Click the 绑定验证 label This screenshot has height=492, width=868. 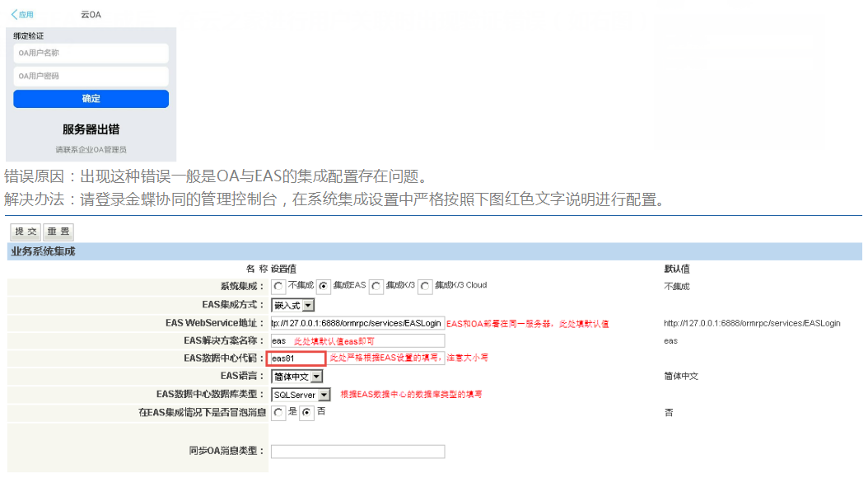click(x=29, y=36)
